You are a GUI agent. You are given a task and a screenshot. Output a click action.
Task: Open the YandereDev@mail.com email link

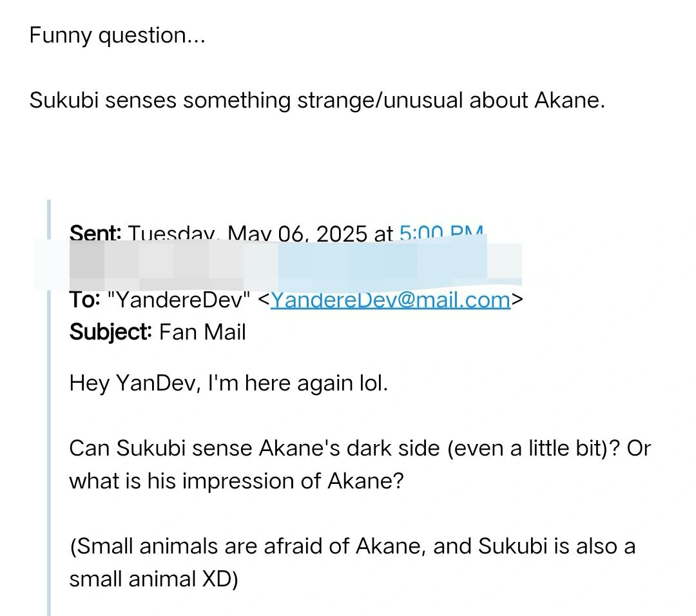tap(390, 300)
